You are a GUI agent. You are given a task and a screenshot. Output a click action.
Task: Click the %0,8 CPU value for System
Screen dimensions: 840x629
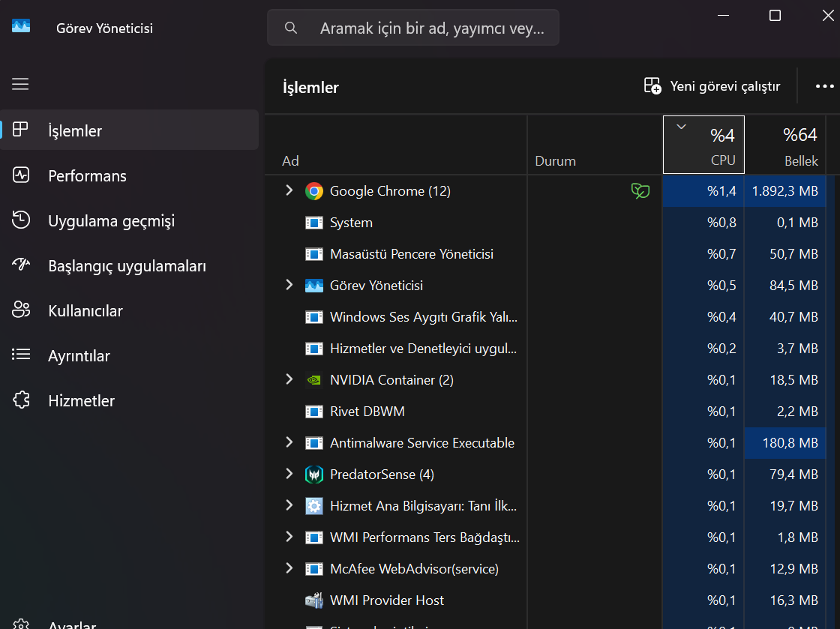[x=703, y=223]
